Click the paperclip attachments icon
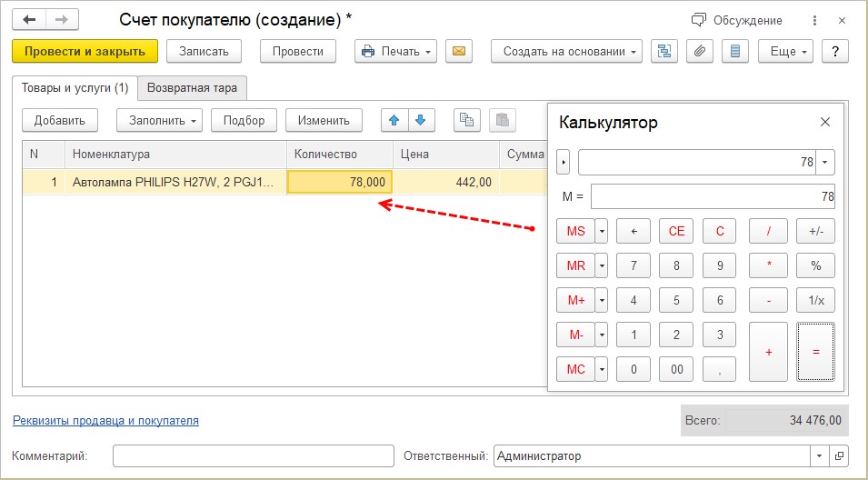This screenshot has width=868, height=480. tap(699, 51)
